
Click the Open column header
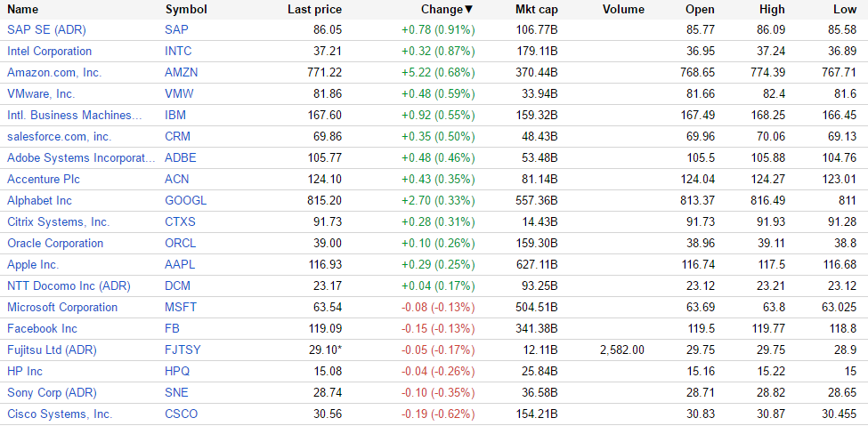pos(700,9)
